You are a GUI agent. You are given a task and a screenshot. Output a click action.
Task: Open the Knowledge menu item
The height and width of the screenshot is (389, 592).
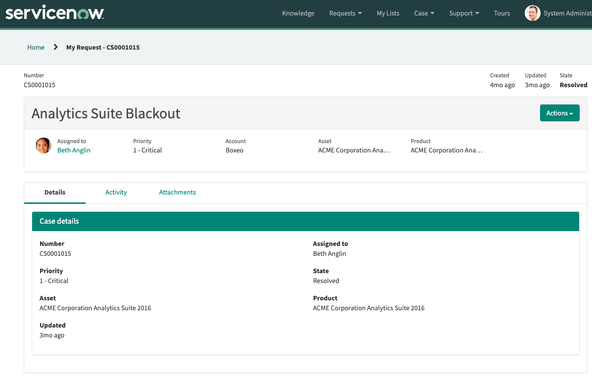298,13
